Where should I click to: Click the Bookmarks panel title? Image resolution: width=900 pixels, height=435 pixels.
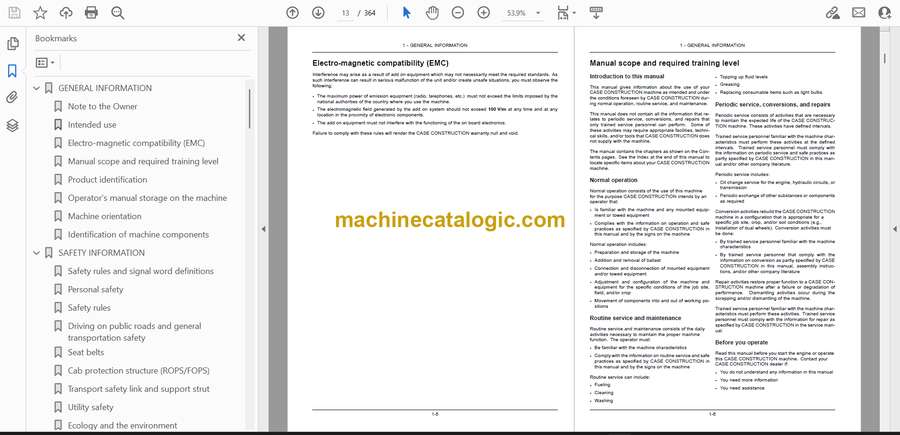click(56, 38)
